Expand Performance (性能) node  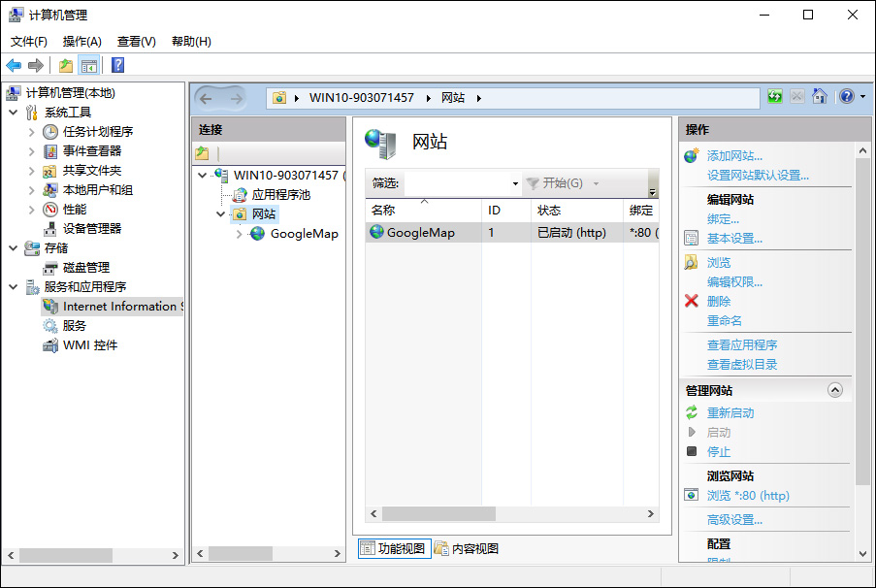pos(31,210)
